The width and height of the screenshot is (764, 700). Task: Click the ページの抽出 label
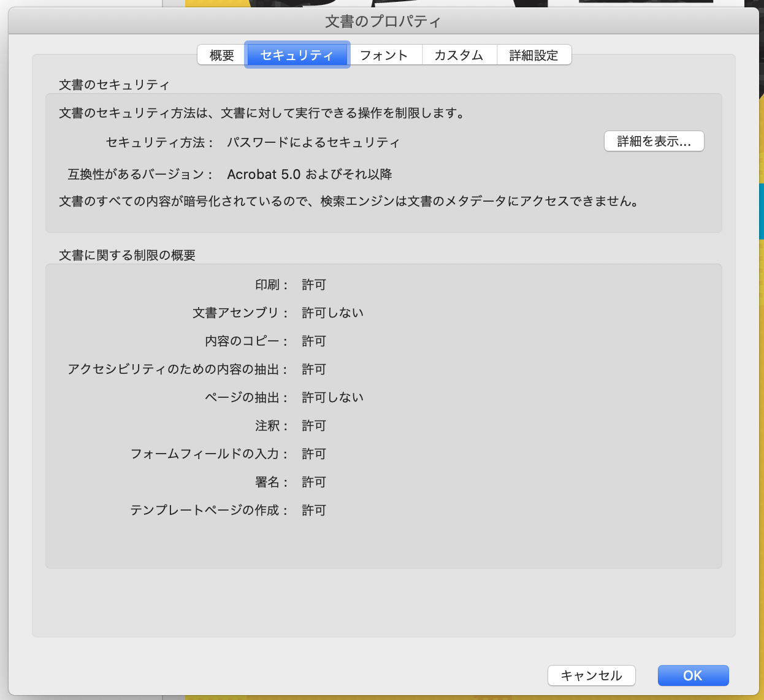point(246,397)
